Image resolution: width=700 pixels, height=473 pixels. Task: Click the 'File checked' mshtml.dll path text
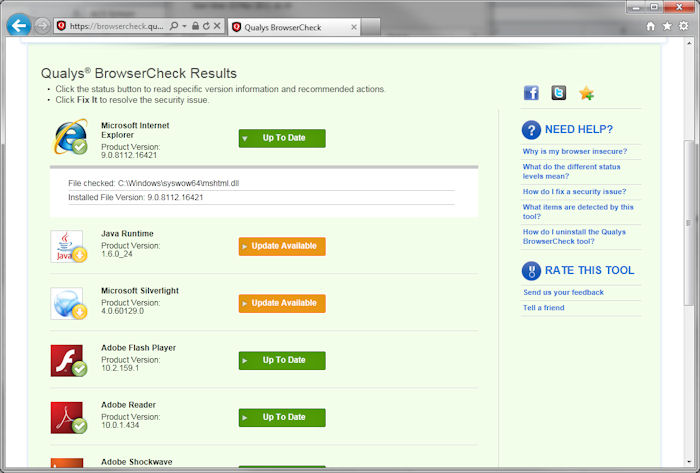point(154,183)
